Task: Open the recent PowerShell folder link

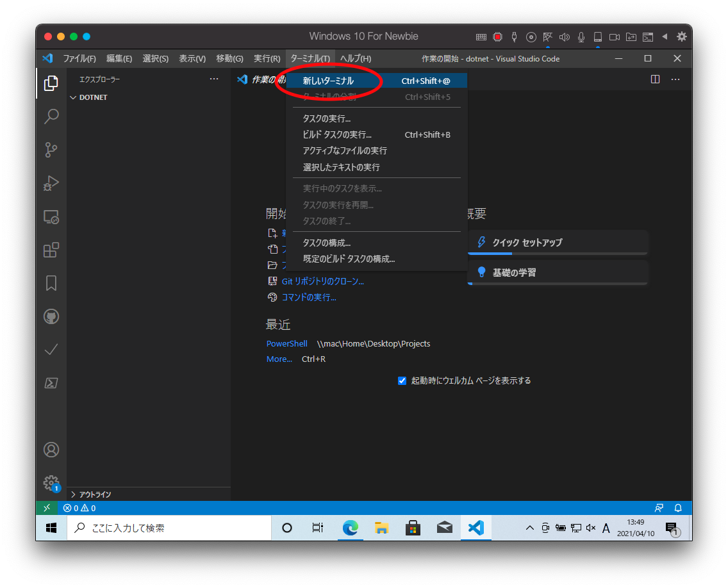Action: coord(287,344)
